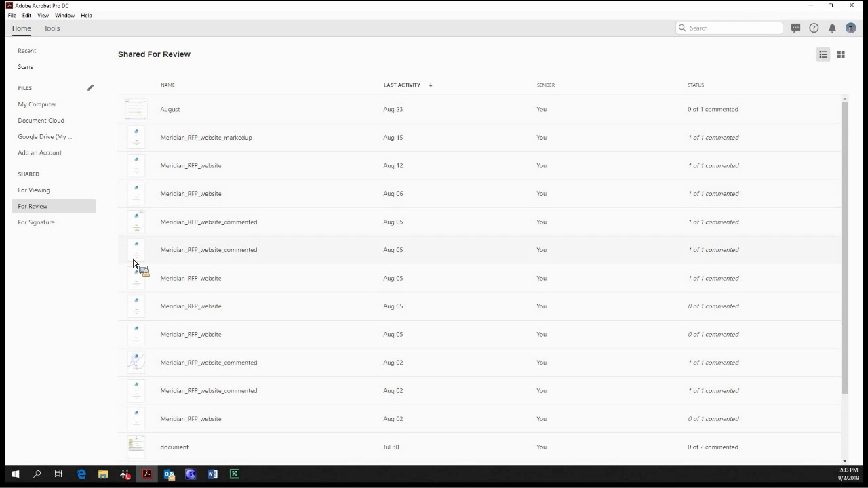Select Google Drive account in sidebar
868x488 pixels.
coord(45,137)
